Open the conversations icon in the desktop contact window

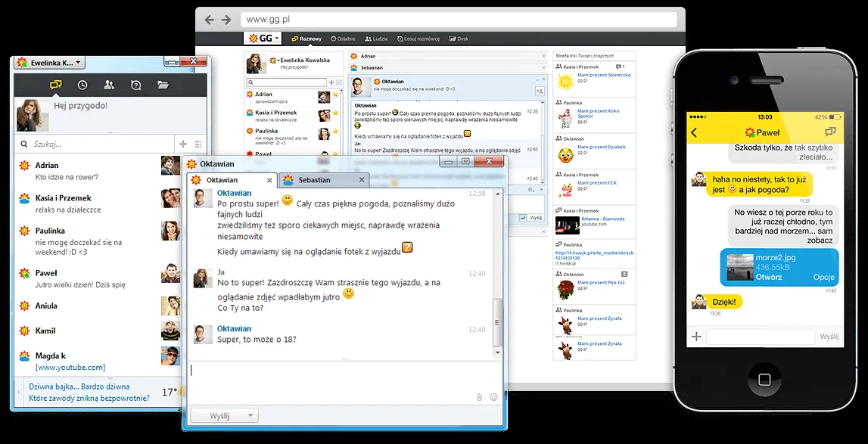[55, 85]
